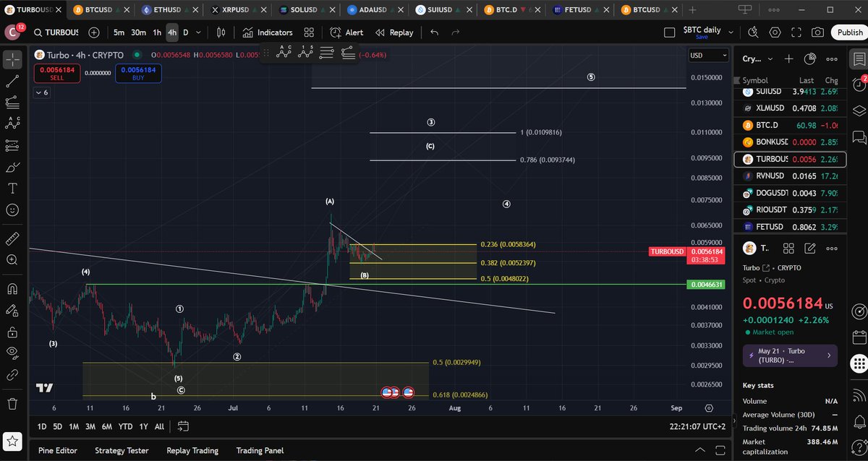Viewport: 868px width, 461px height.
Task: Select the brush drawing tool
Action: click(12, 167)
